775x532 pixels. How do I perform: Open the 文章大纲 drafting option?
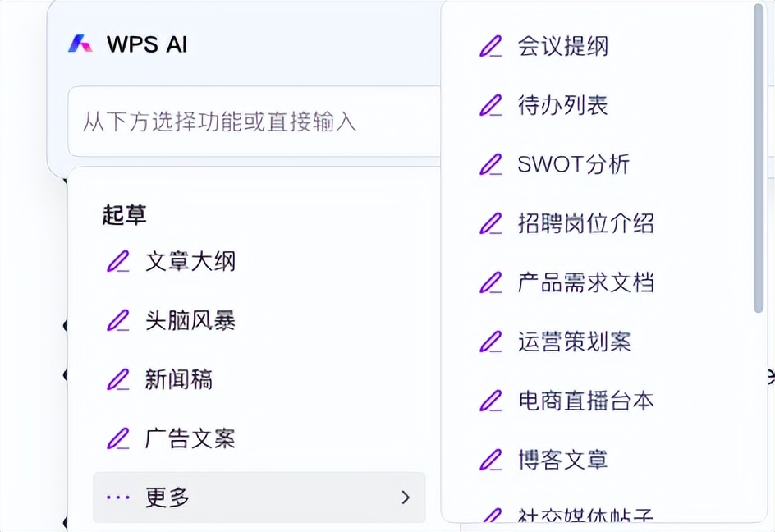tap(190, 261)
